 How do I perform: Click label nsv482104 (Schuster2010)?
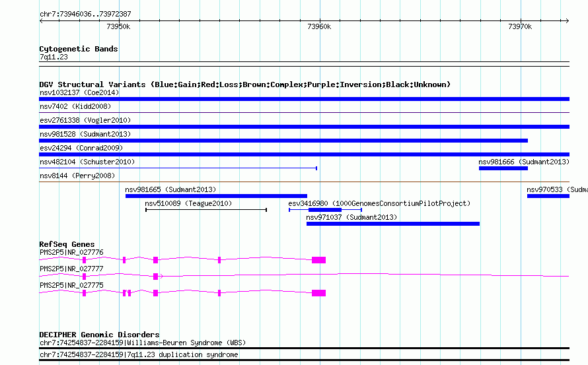click(x=87, y=162)
